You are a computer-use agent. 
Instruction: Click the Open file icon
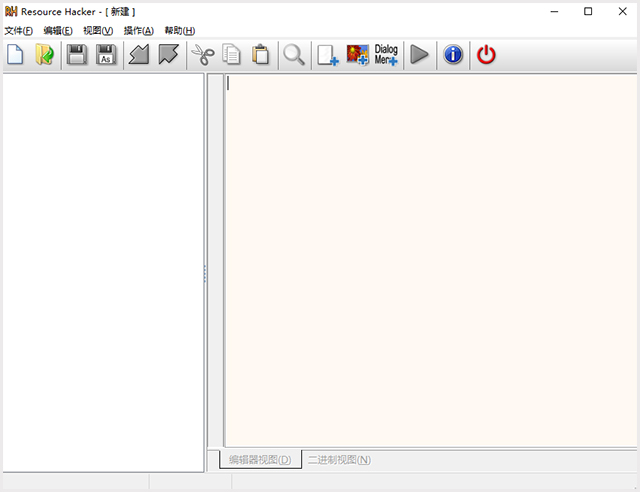(x=44, y=55)
